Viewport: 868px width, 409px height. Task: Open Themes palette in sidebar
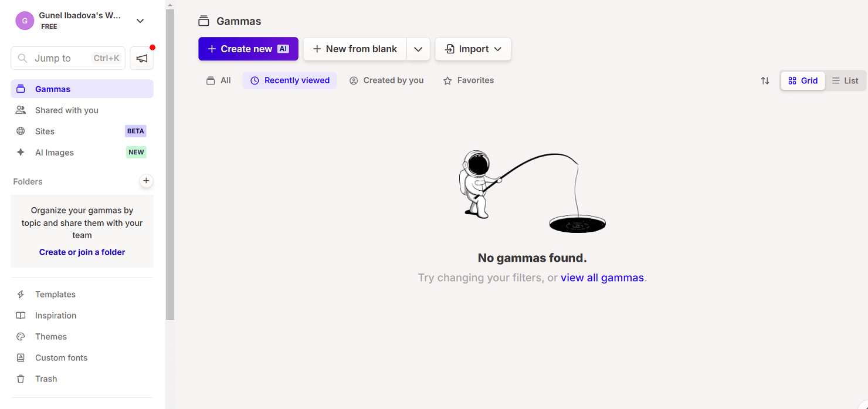(50, 337)
